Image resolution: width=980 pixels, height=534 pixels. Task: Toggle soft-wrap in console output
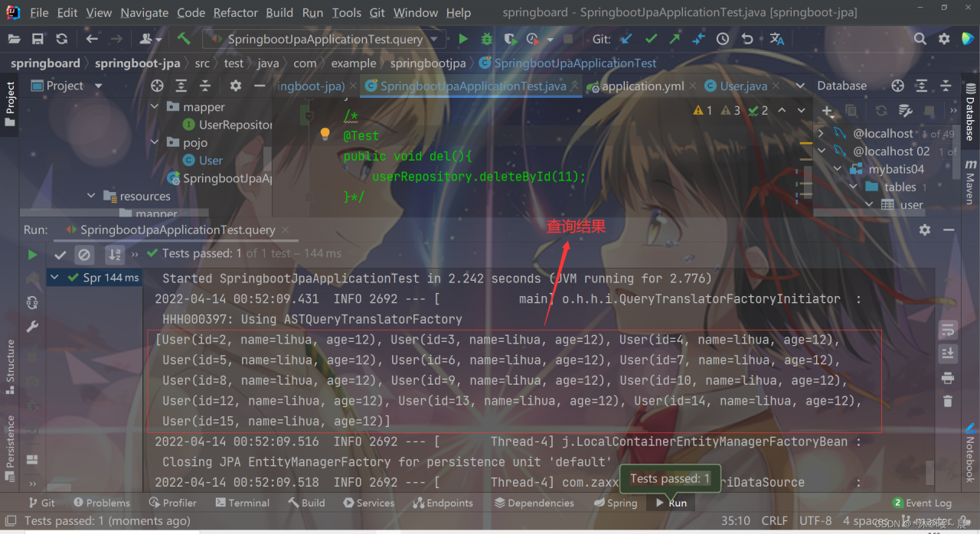pos(948,330)
